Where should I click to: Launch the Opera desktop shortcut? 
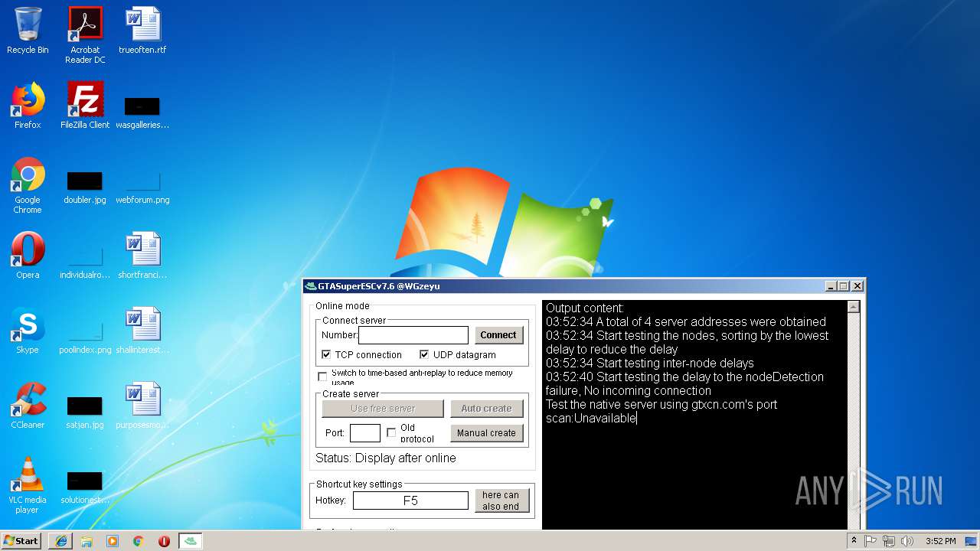click(28, 256)
